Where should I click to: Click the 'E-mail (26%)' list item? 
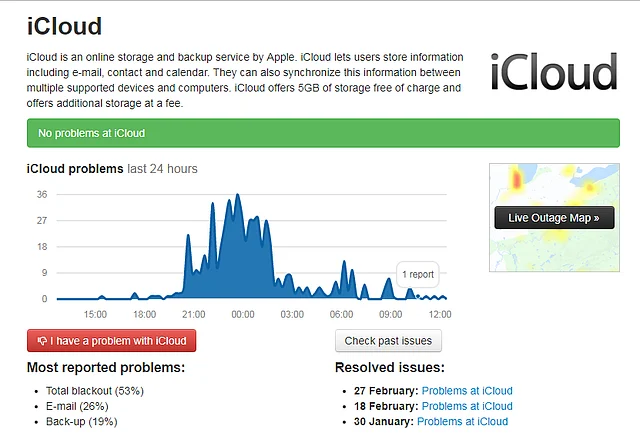[x=77, y=406]
